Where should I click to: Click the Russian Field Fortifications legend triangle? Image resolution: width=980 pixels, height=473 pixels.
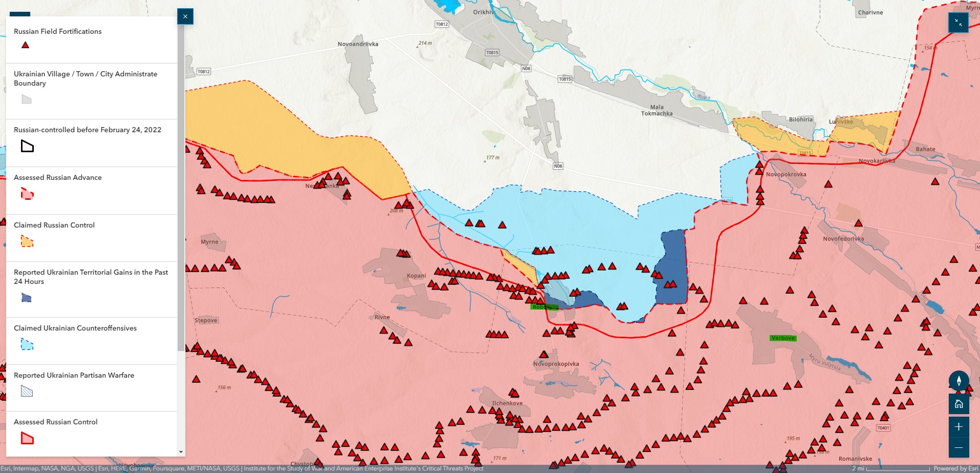pyautogui.click(x=25, y=45)
